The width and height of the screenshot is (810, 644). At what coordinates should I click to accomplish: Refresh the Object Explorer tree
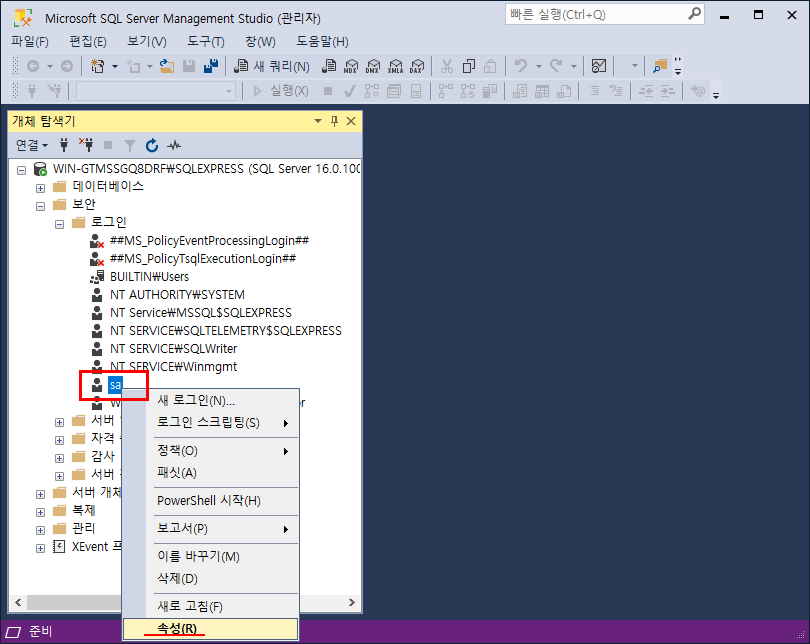pos(152,146)
